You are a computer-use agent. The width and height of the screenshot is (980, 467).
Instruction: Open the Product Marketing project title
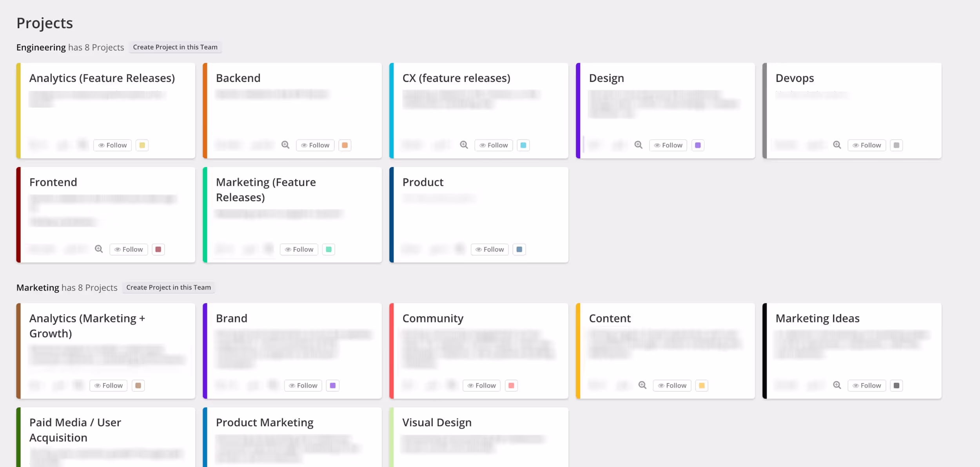pos(265,423)
